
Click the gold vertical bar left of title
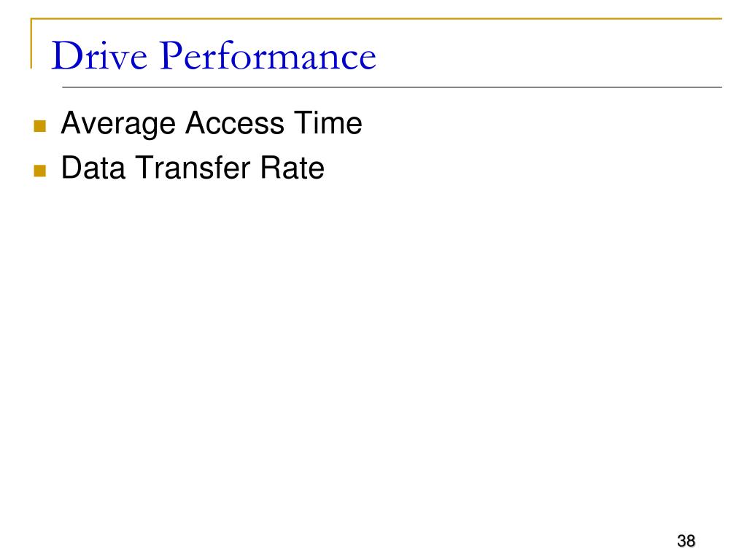pyautogui.click(x=31, y=44)
